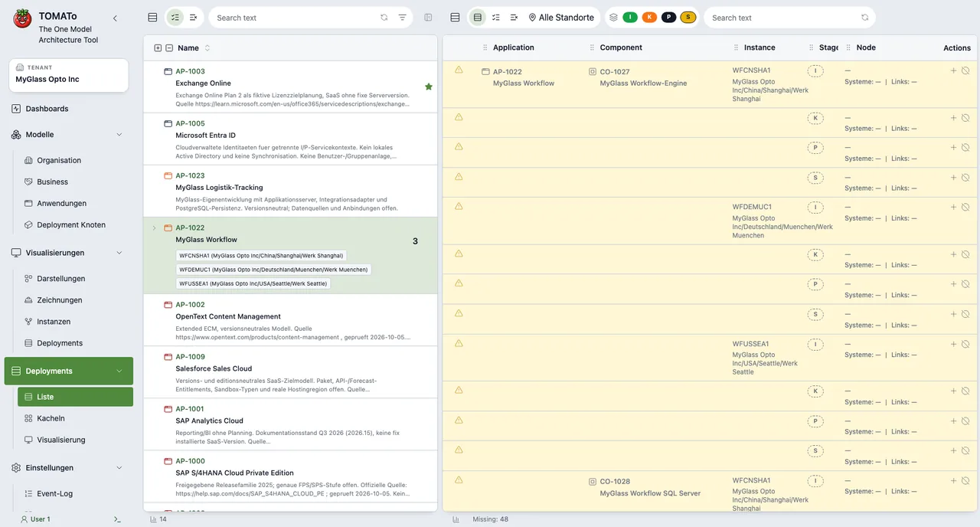Select AP-1009 Salesforce Sales Cloud
The image size is (980, 527).
pos(290,372)
